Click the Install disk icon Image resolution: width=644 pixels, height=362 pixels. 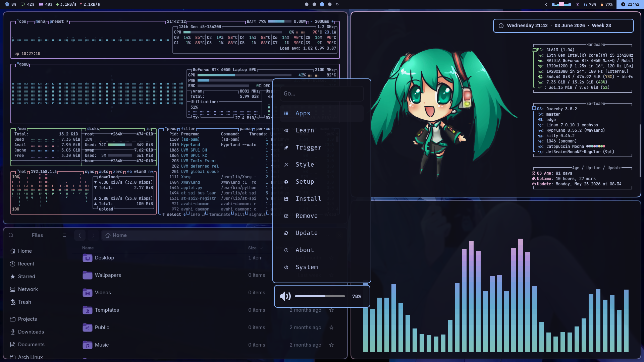tap(286, 199)
